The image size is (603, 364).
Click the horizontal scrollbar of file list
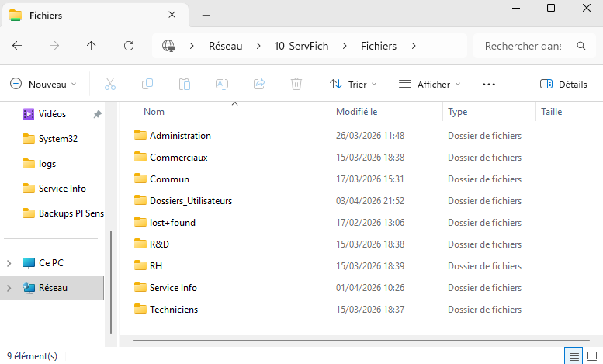point(362,341)
